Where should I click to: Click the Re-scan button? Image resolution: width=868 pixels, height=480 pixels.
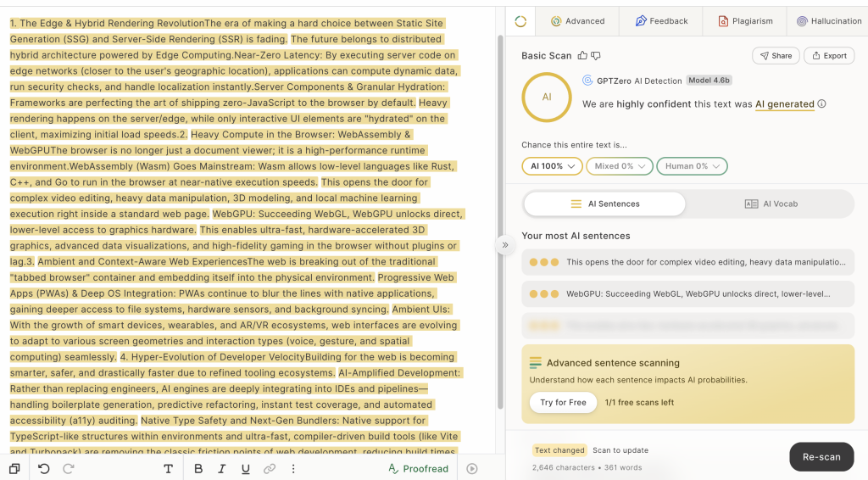pyautogui.click(x=821, y=457)
